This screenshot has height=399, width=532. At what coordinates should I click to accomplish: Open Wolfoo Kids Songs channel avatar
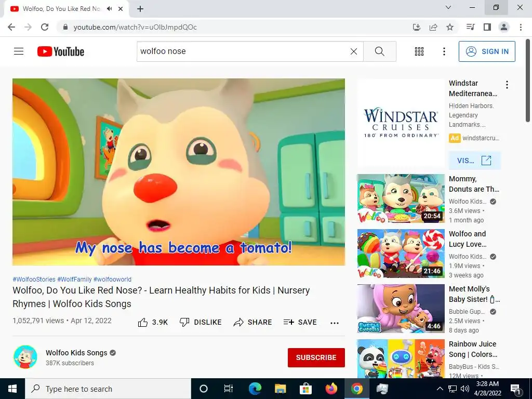25,357
